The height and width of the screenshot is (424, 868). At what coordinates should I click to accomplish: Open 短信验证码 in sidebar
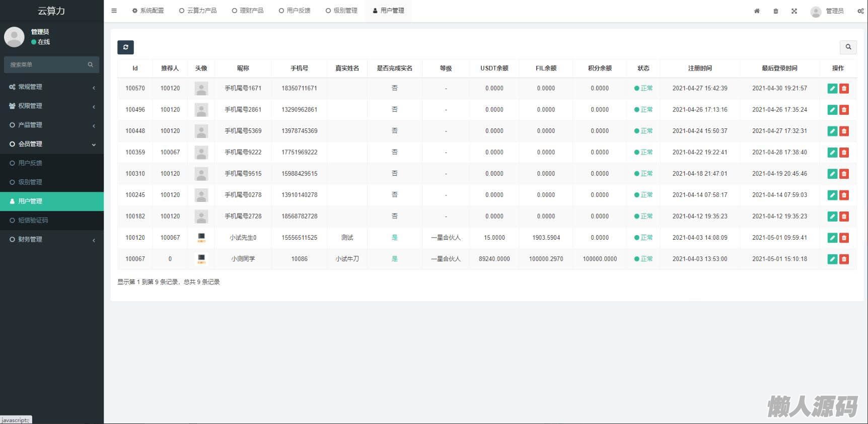click(33, 221)
